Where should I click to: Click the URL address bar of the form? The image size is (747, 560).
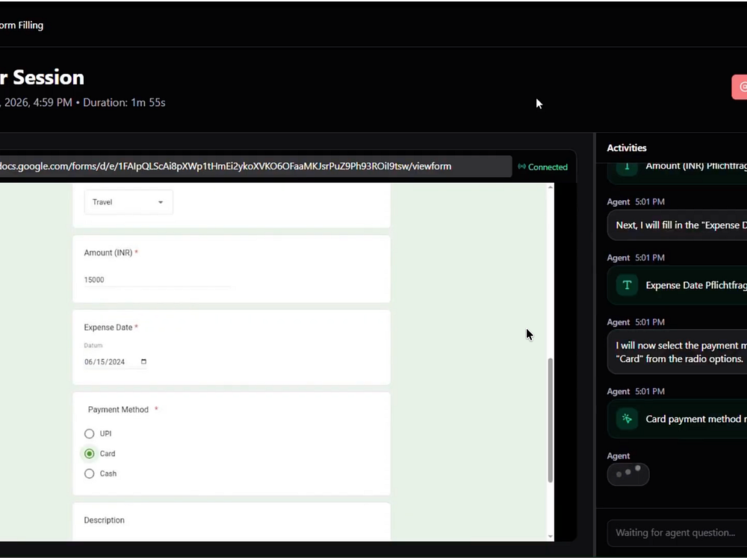coord(255,167)
